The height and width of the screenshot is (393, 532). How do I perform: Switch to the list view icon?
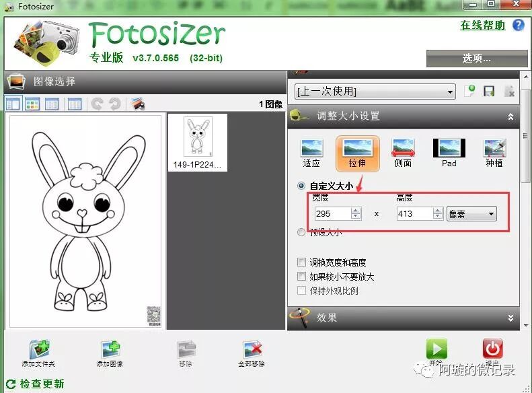52,104
